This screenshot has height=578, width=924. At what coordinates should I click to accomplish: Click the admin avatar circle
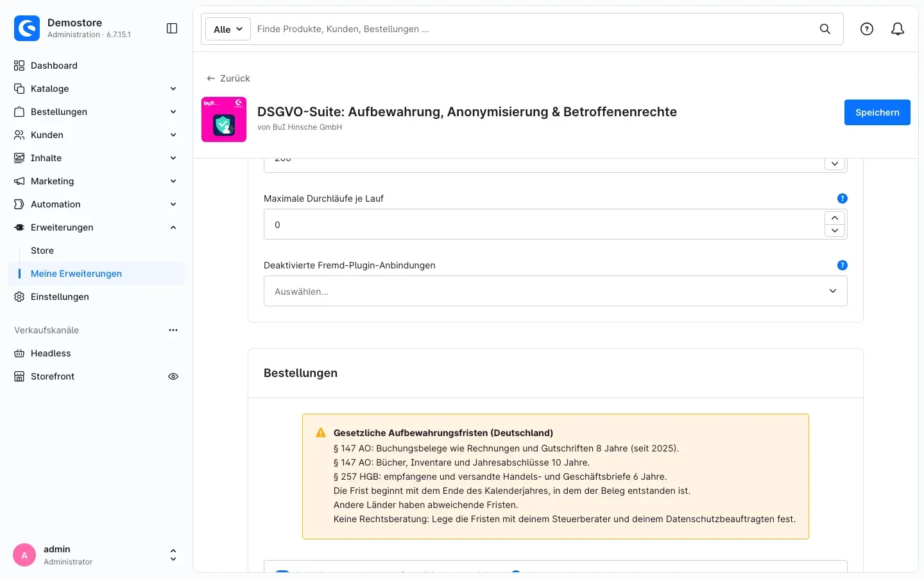pos(24,555)
